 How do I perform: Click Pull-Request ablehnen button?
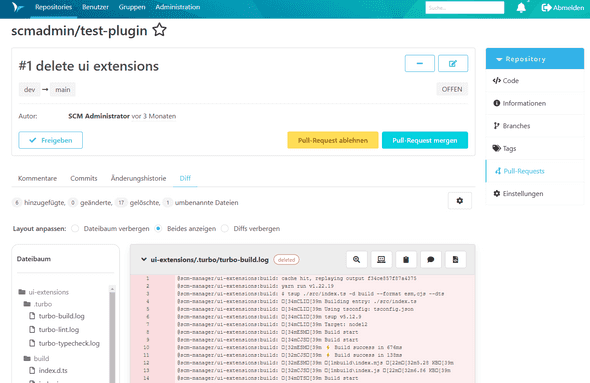(333, 140)
